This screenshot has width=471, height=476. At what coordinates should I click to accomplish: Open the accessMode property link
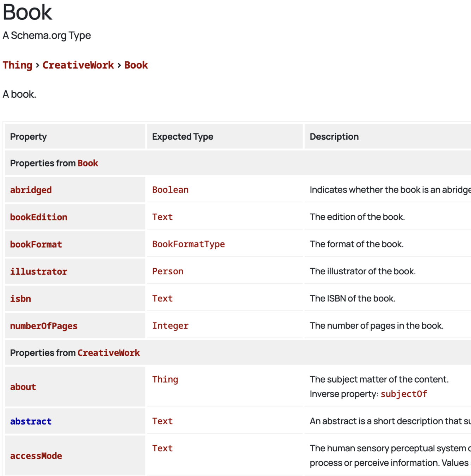click(x=36, y=456)
